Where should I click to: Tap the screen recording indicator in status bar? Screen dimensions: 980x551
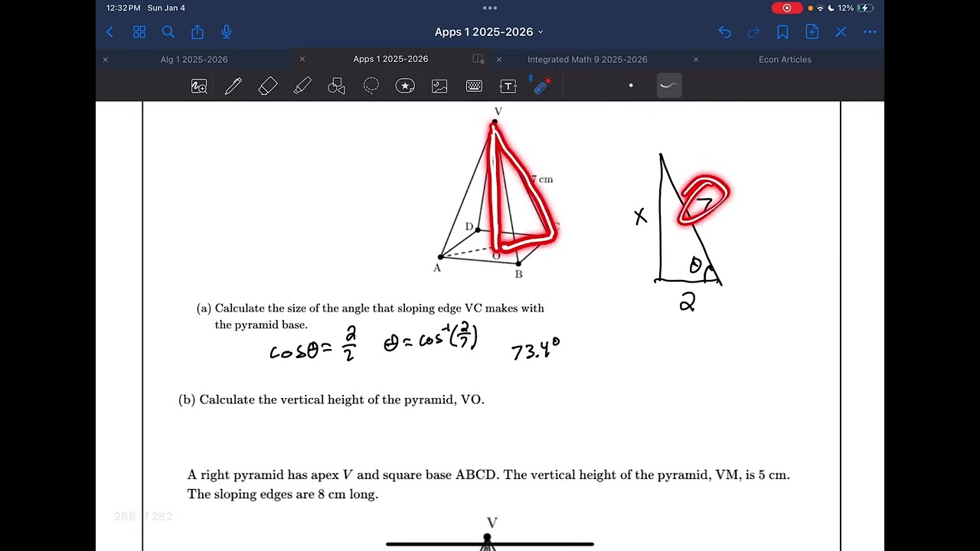point(786,8)
